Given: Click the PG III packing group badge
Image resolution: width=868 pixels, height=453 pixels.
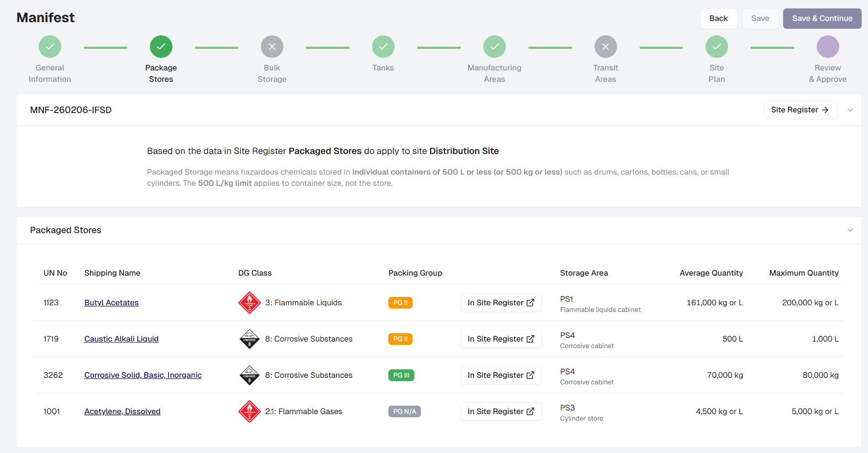Looking at the screenshot, I should (x=401, y=375).
